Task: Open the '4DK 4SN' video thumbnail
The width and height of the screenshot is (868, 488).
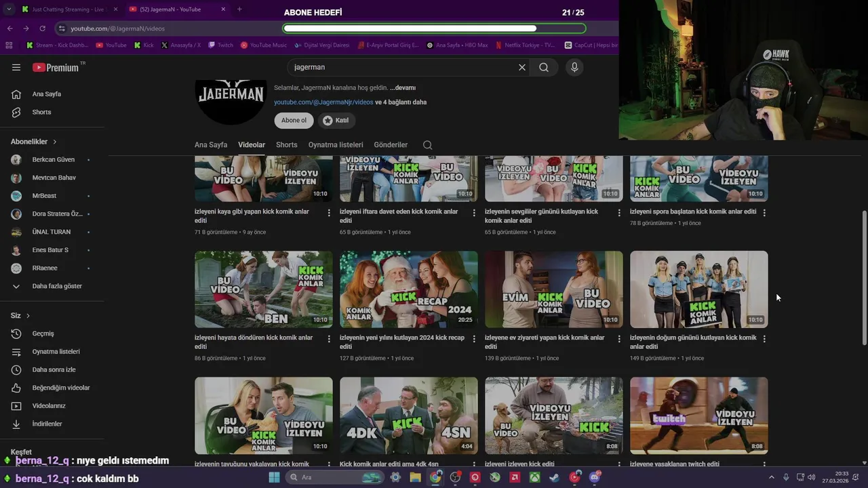Action: (409, 415)
